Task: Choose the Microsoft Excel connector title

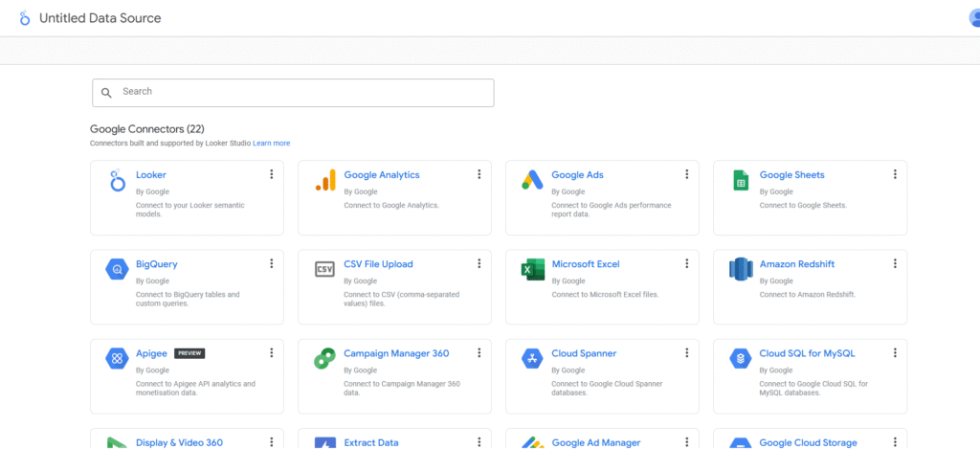Action: 586,264
